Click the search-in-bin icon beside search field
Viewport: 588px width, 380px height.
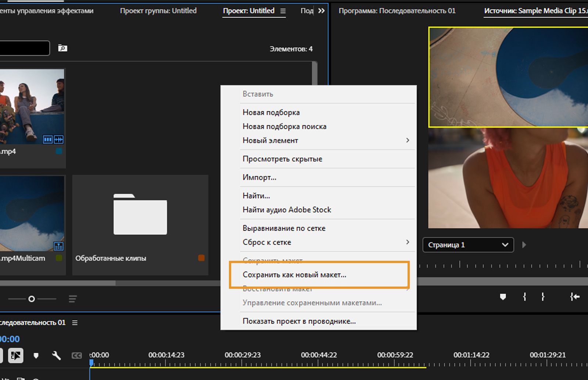(x=62, y=48)
